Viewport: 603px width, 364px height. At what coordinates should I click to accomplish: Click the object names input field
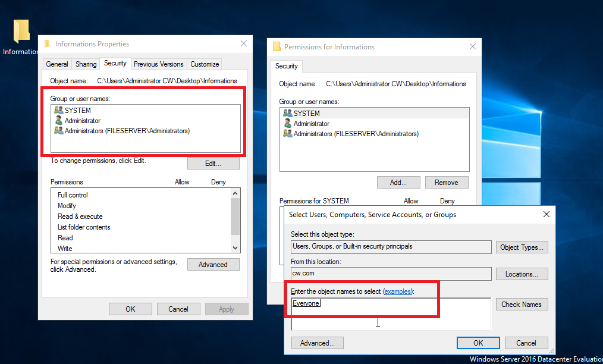coord(391,314)
